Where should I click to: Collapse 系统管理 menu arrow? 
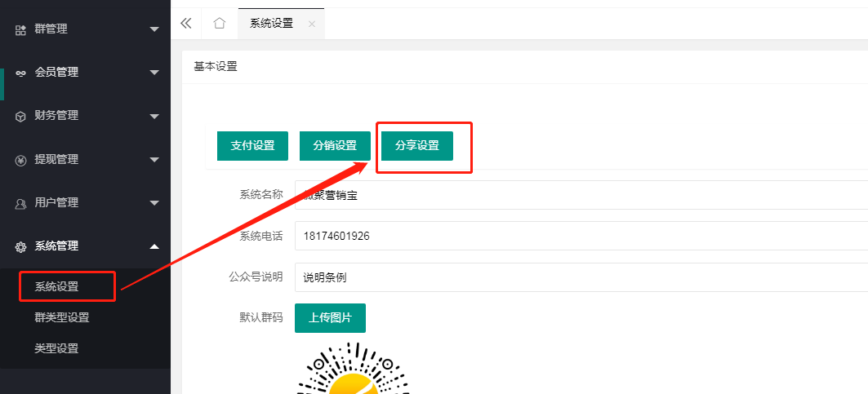[154, 246]
